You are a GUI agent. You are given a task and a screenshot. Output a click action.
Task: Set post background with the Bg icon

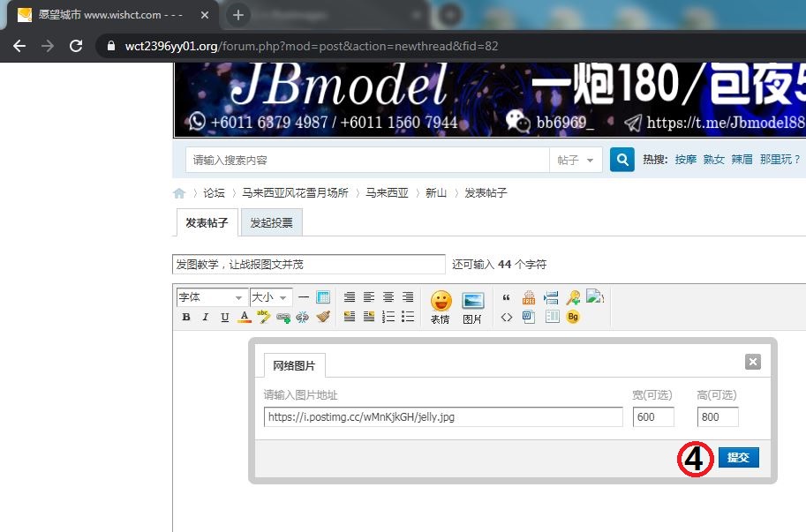click(x=573, y=317)
